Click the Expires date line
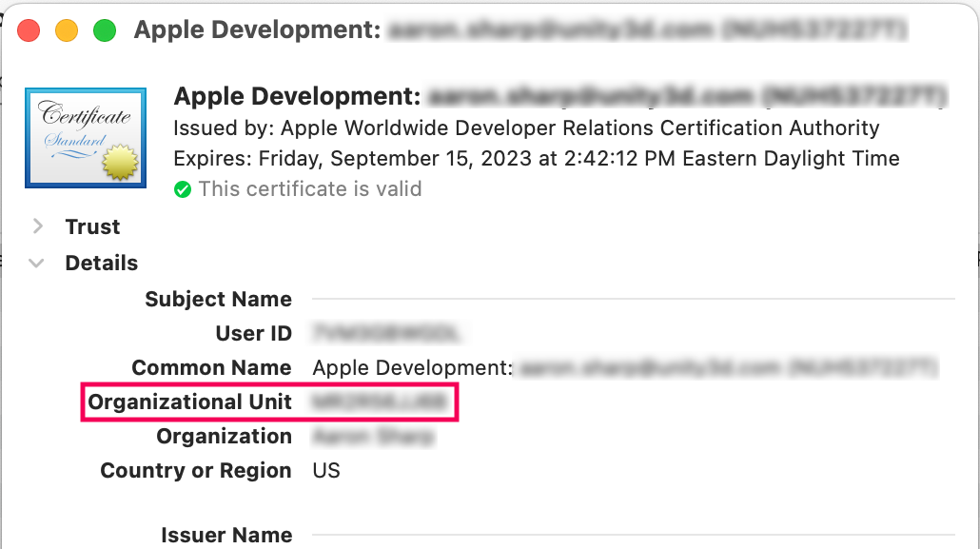Viewport: 980px width, 549px height. tap(536, 158)
